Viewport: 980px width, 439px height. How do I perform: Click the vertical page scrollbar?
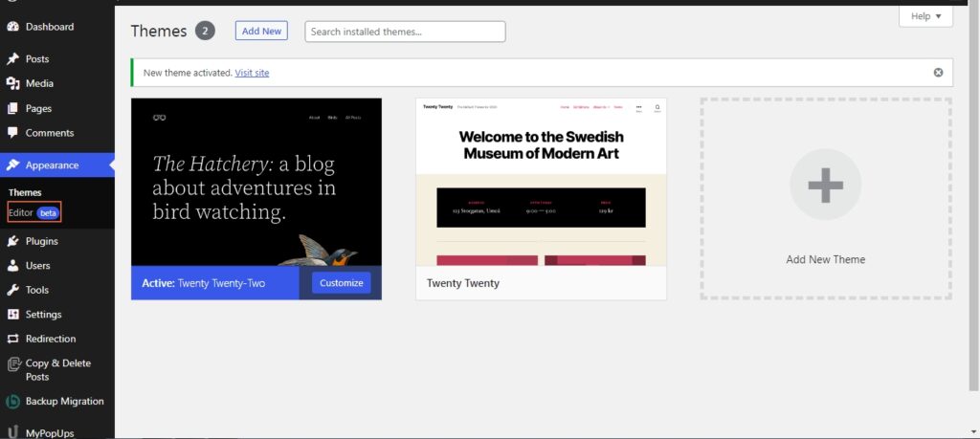click(973, 200)
